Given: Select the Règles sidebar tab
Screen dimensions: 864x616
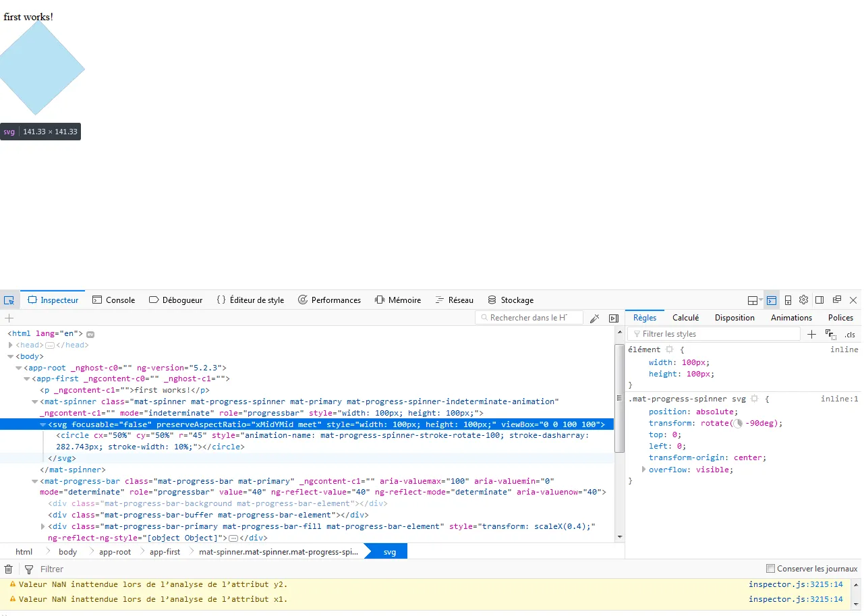Looking at the screenshot, I should pyautogui.click(x=645, y=318).
